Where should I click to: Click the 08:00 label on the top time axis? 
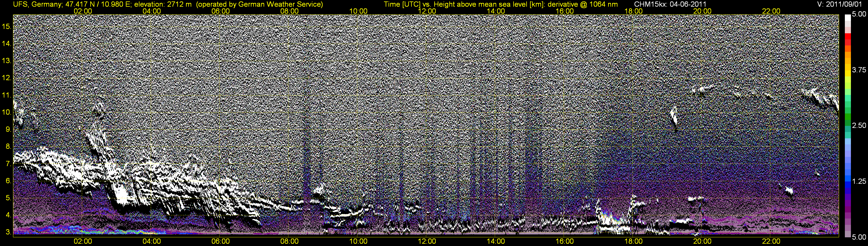click(289, 11)
